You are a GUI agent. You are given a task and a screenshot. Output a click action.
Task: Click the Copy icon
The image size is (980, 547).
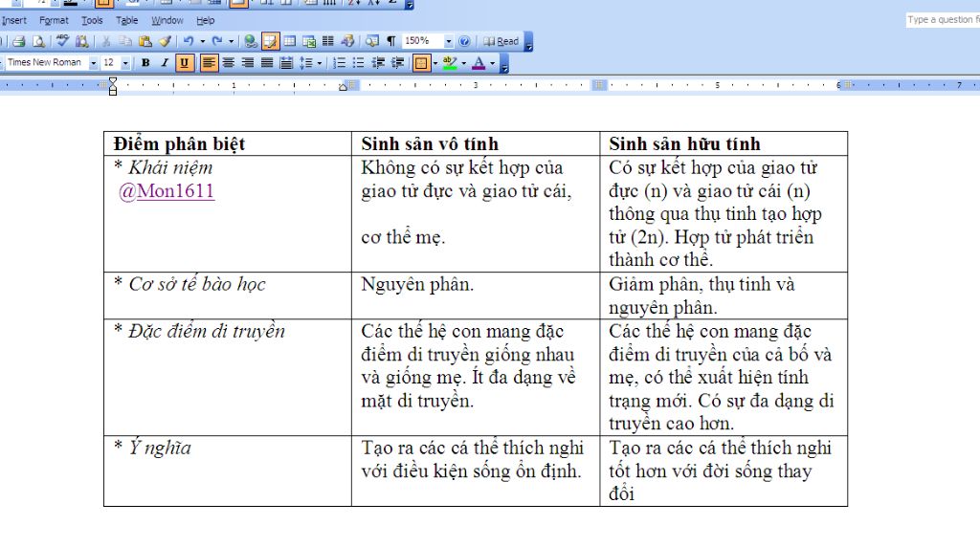tap(125, 41)
